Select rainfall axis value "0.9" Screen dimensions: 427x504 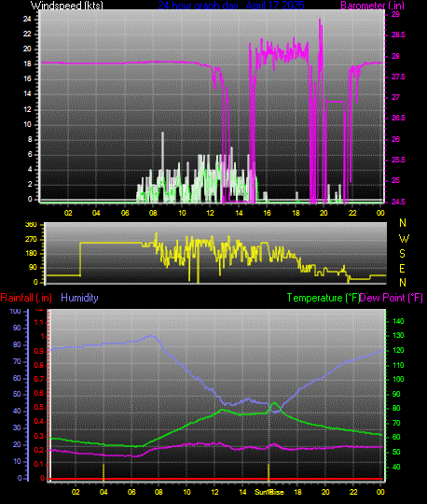tap(38, 351)
